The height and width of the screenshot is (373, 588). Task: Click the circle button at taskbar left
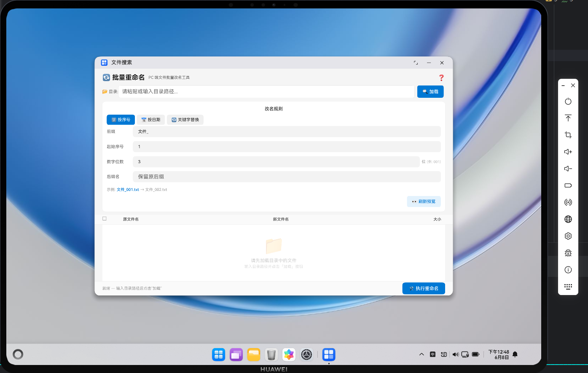[x=18, y=354]
